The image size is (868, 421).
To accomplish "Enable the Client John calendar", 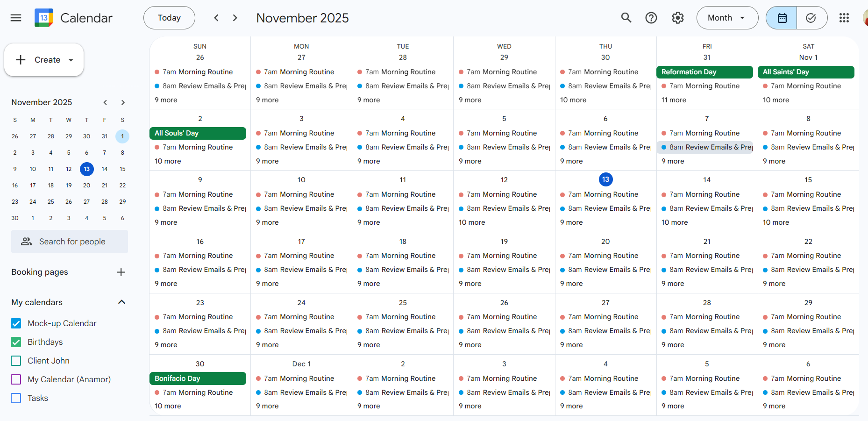I will [x=15, y=360].
